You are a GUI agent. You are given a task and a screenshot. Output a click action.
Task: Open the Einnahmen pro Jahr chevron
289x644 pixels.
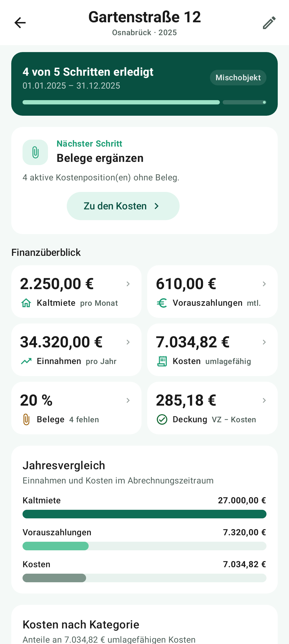(128, 342)
